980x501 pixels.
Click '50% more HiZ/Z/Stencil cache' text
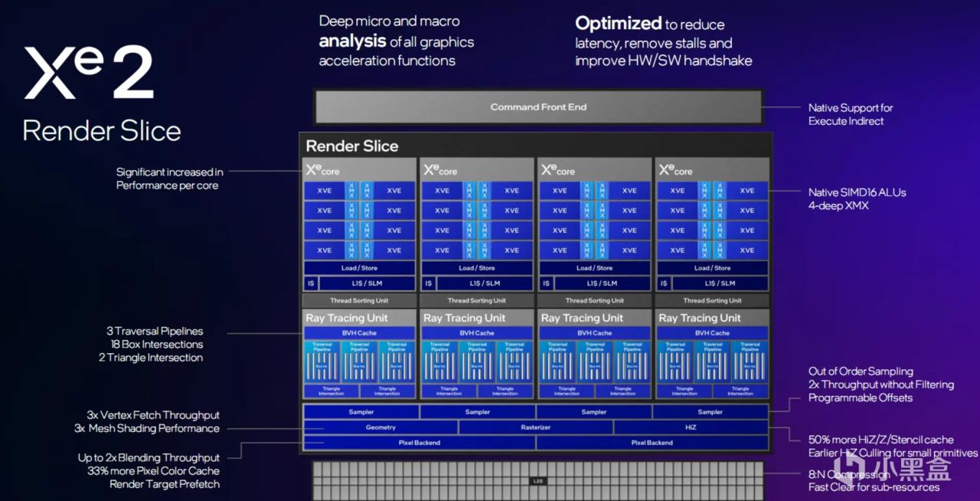[880, 440]
